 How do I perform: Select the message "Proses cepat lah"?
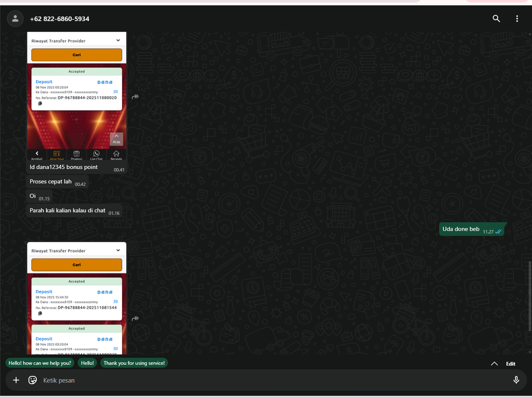point(58,182)
